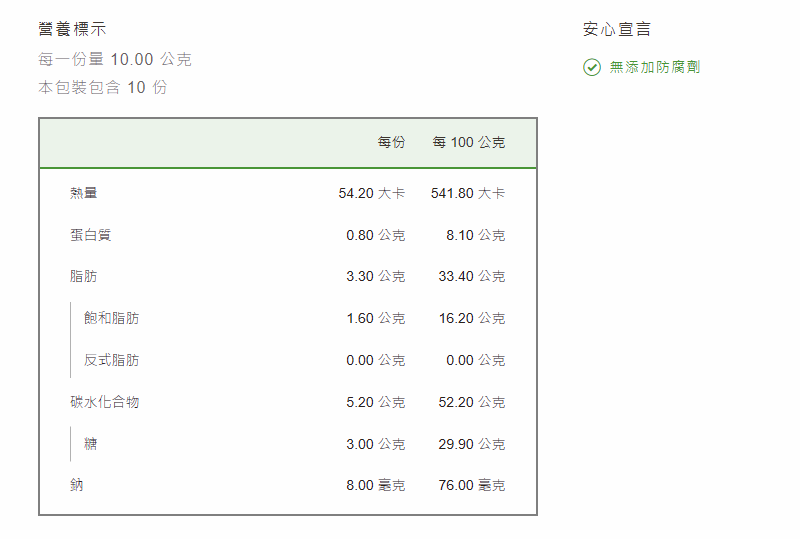Click the 76.00 毫克 sodium value

click(x=471, y=485)
